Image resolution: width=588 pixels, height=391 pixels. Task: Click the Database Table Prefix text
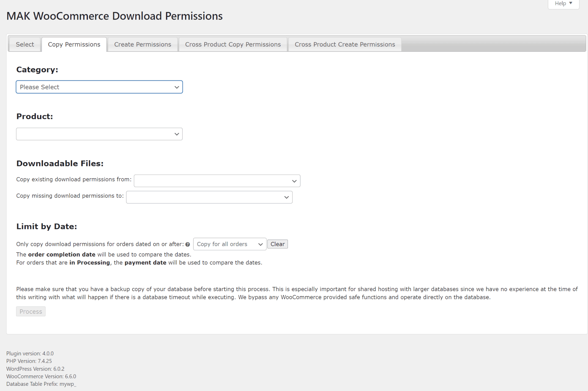41,384
